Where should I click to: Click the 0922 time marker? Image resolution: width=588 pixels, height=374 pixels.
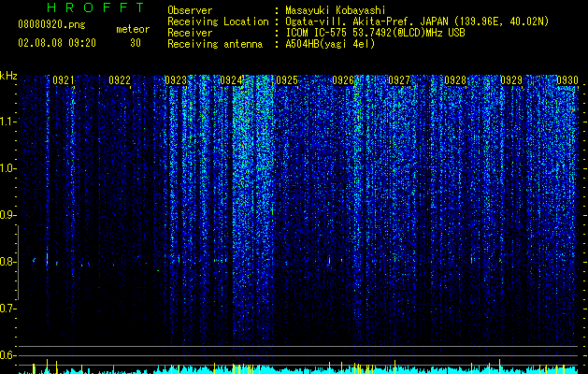coord(120,80)
